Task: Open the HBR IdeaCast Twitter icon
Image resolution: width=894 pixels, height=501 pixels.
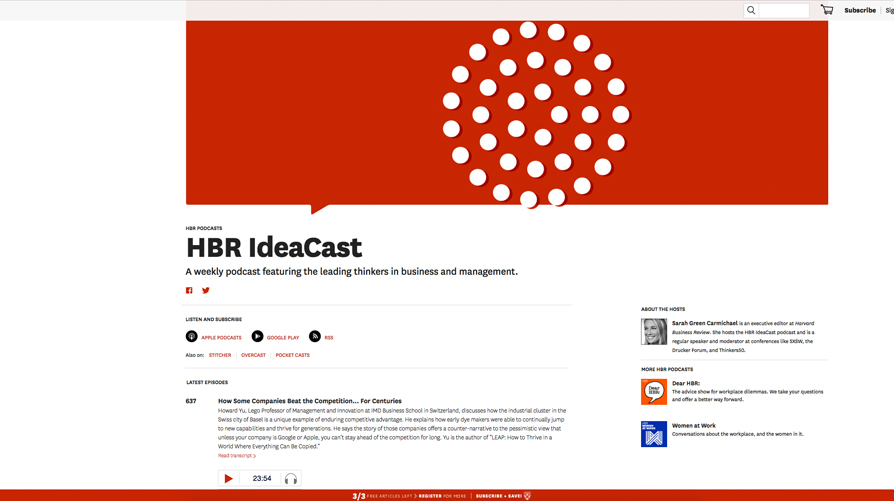Action: click(x=206, y=291)
